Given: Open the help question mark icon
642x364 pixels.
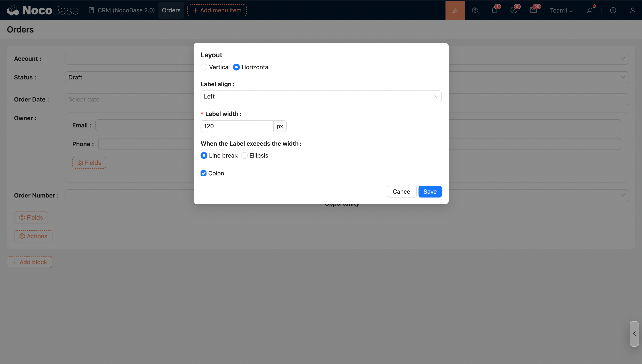Looking at the screenshot, I should tap(613, 10).
